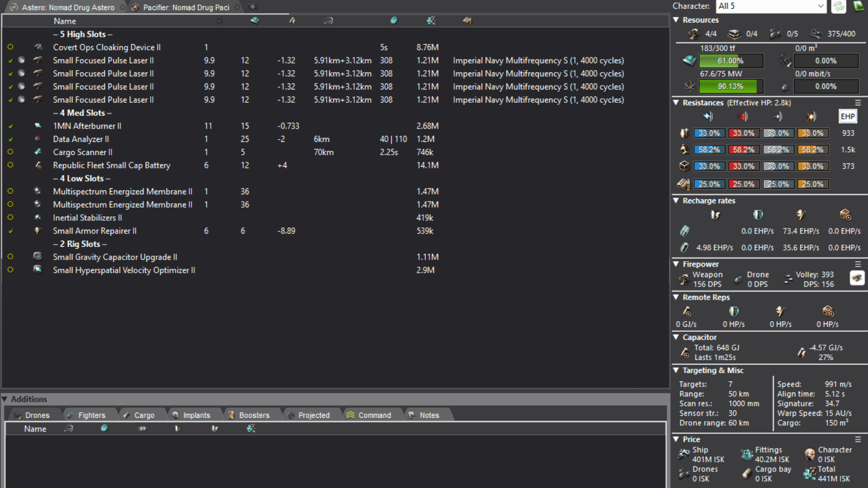Collapse the Recharge rates section
Image resolution: width=868 pixels, height=488 pixels.
click(677, 201)
